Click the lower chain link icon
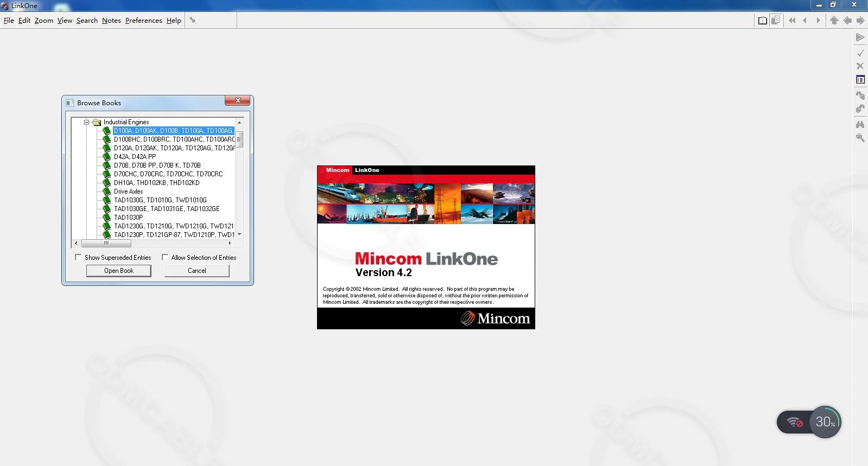Screen dimensions: 868x466 coord(860,108)
